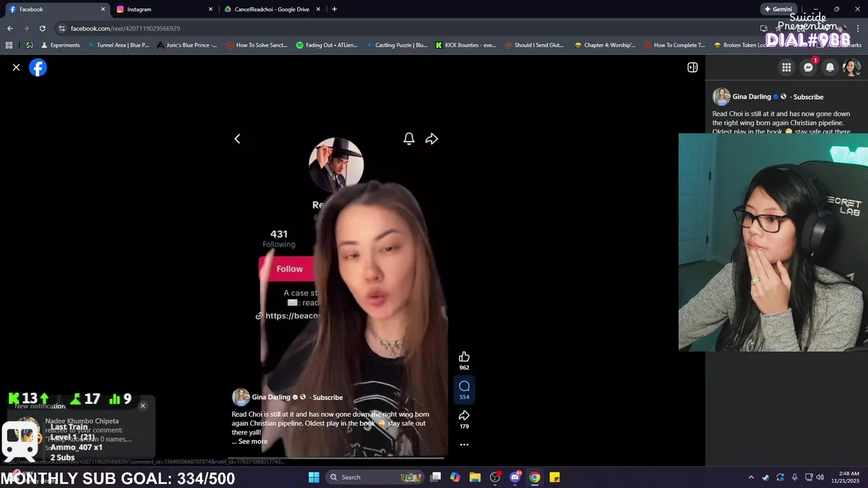Open the reel three-dot options
This screenshot has width=868, height=488.
pyautogui.click(x=464, y=445)
